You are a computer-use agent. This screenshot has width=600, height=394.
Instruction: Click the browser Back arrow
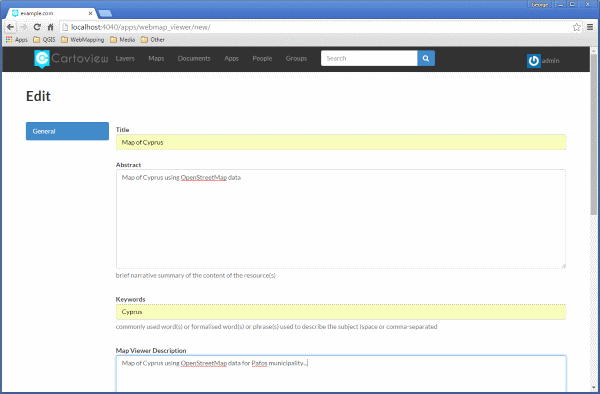click(x=10, y=27)
